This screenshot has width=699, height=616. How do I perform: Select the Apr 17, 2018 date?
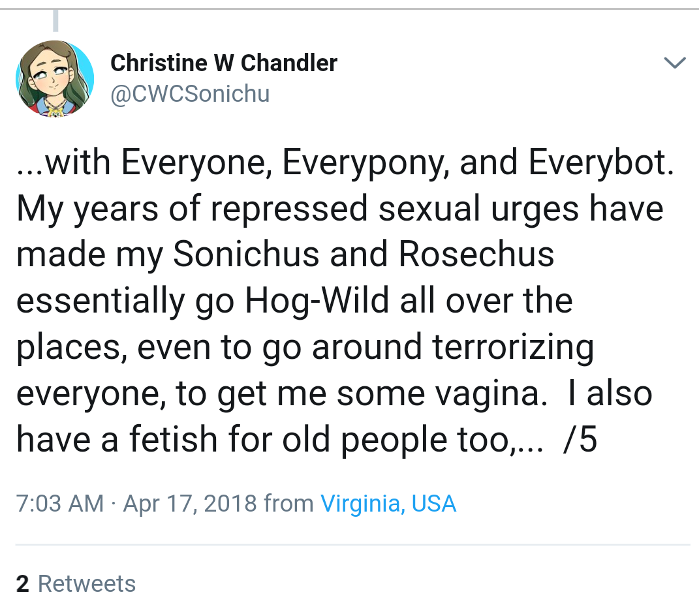click(189, 504)
